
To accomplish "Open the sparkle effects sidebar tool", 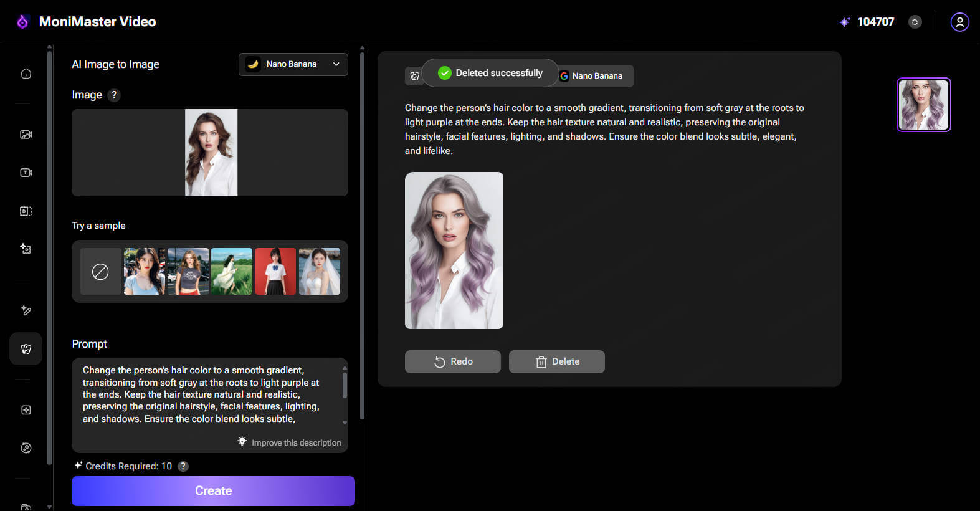I will (26, 249).
